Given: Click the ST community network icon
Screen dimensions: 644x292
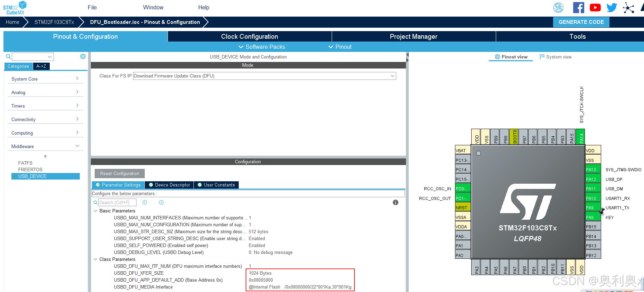Looking at the screenshot, I should point(628,8).
